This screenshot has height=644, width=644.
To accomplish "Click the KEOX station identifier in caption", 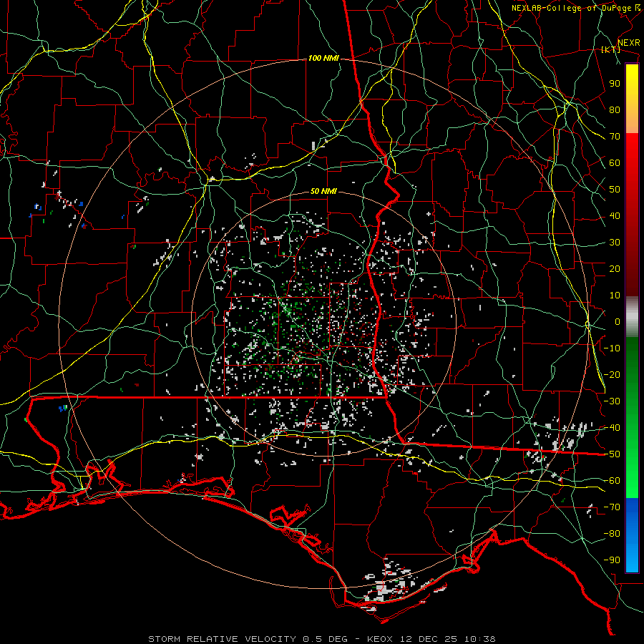I will point(379,639).
